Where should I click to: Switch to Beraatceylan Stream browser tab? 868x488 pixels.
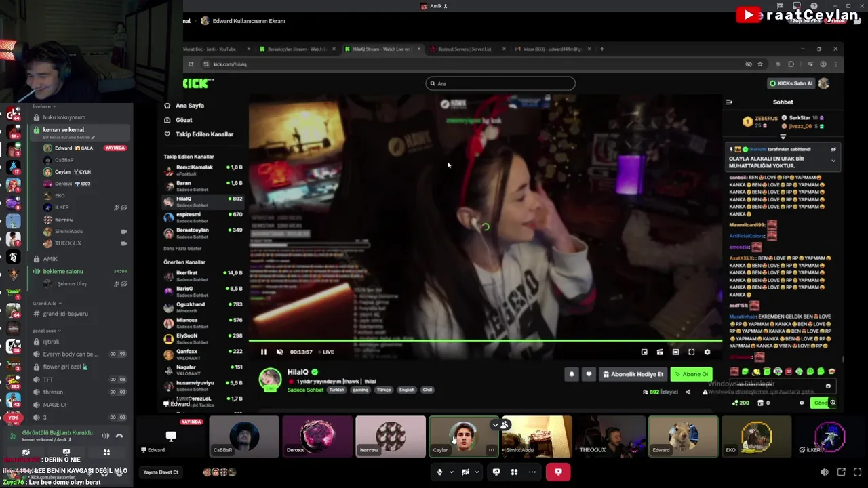pyautogui.click(x=298, y=49)
